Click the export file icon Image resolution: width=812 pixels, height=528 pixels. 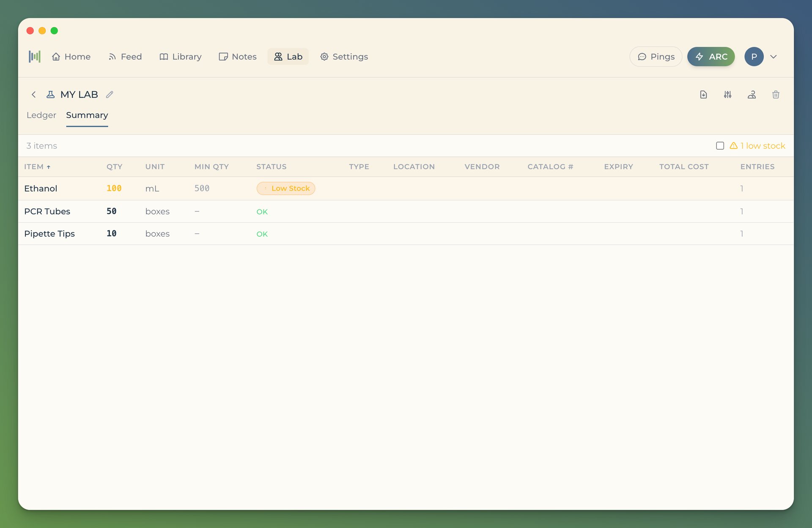(x=703, y=95)
